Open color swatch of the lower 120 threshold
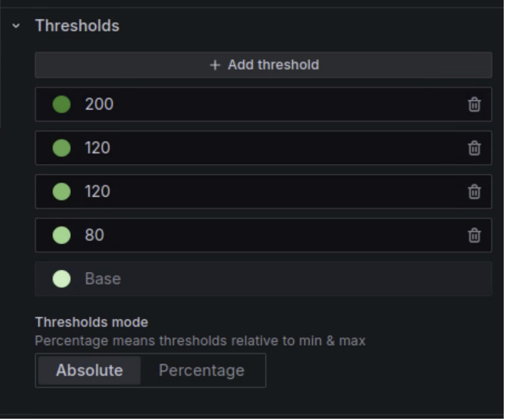505x420 pixels. [x=62, y=192]
